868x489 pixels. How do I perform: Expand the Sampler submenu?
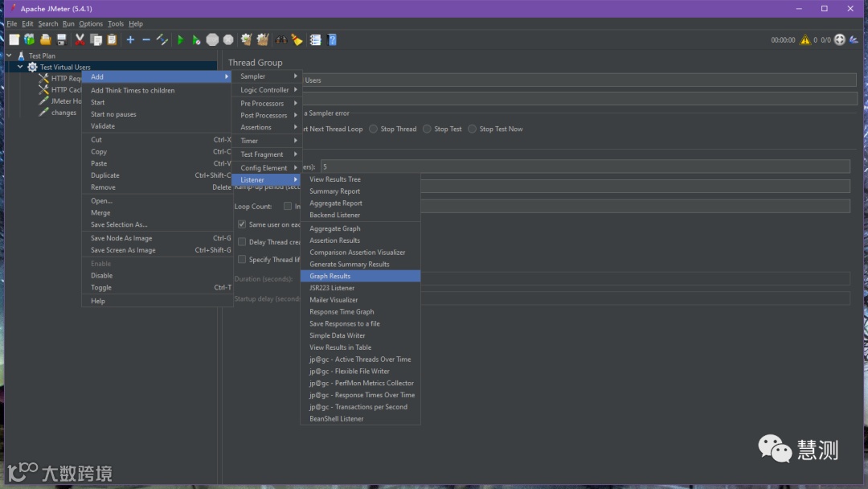click(266, 76)
